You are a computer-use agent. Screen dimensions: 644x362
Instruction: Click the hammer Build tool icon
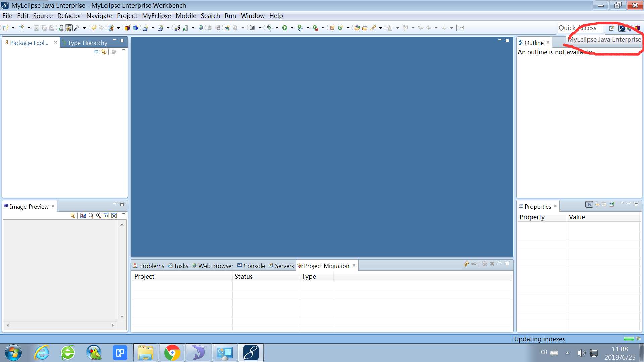pyautogui.click(x=77, y=28)
